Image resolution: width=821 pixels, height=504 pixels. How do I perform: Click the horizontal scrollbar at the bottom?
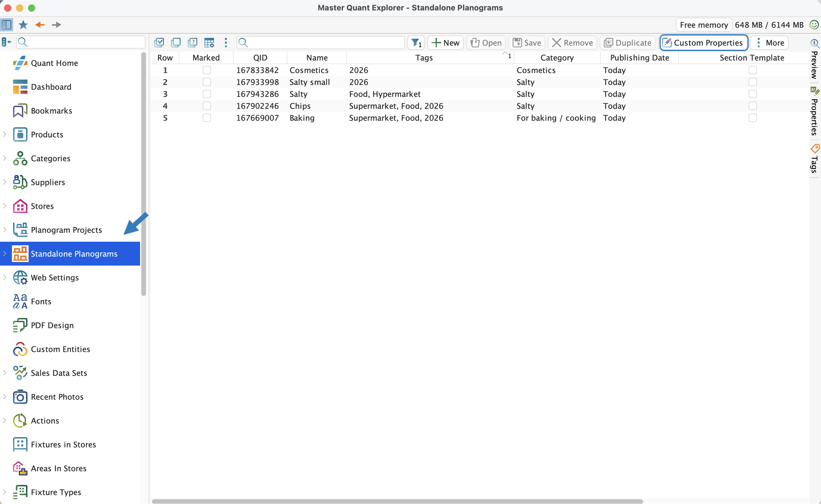click(x=397, y=501)
